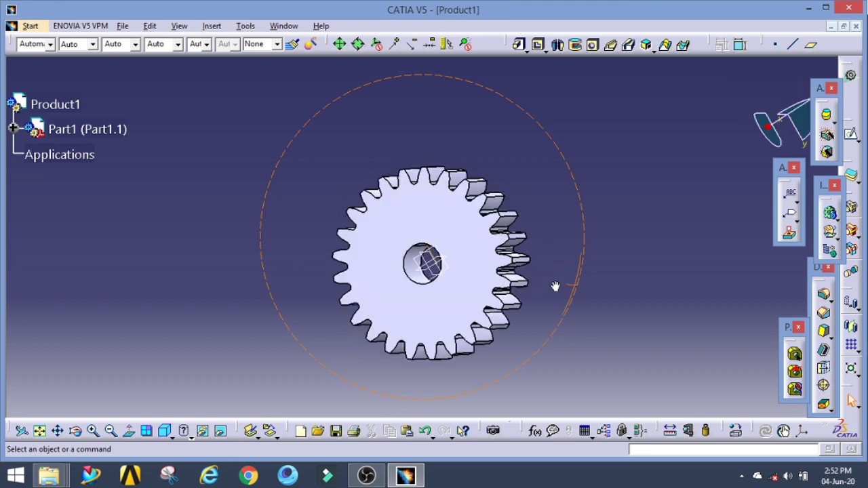Open the Formula f(x) tool
The height and width of the screenshot is (488, 868).
534,430
